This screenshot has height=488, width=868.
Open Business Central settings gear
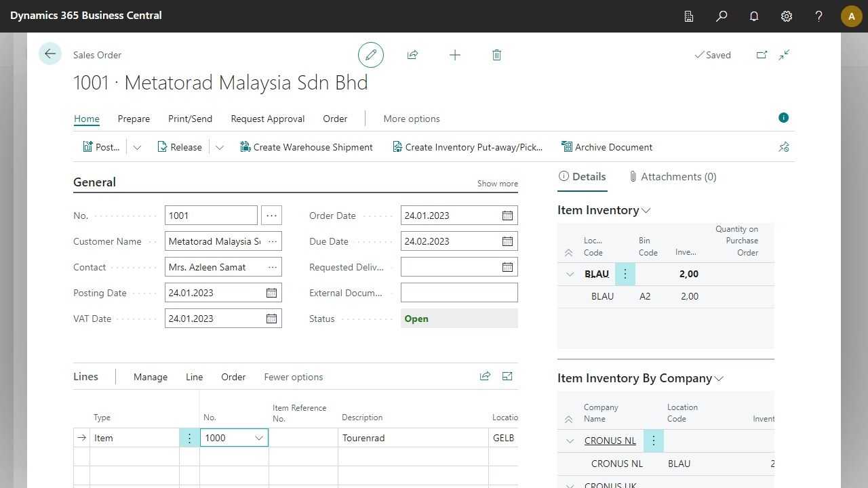[x=786, y=16]
